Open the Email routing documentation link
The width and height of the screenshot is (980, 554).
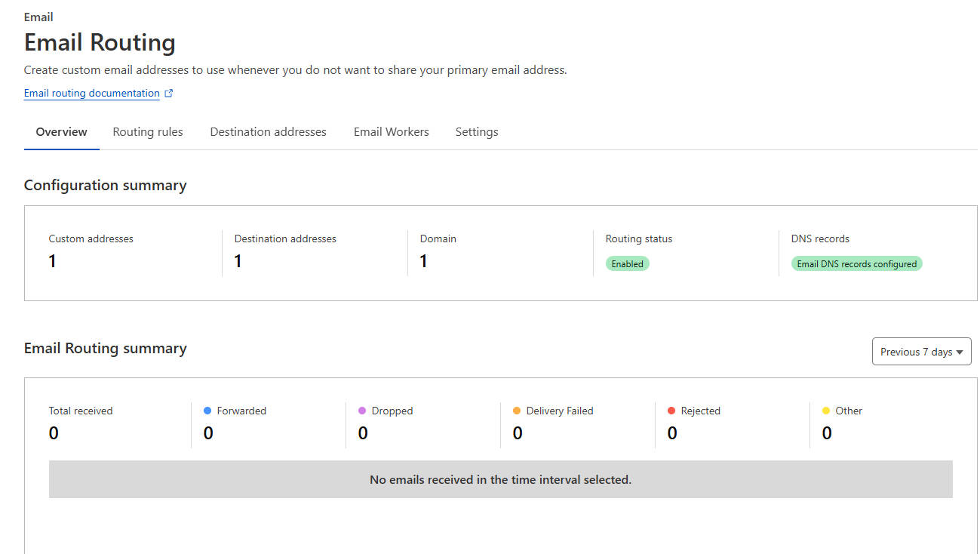[x=91, y=94]
